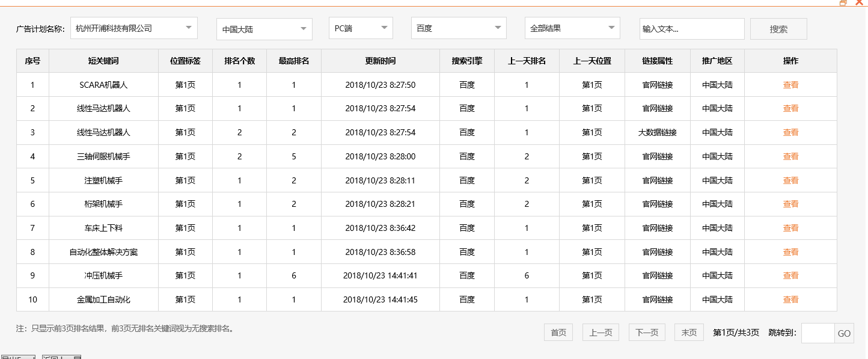Open the 中国大陆 region dropdown
Screen dimensions: 868x359
coord(263,28)
